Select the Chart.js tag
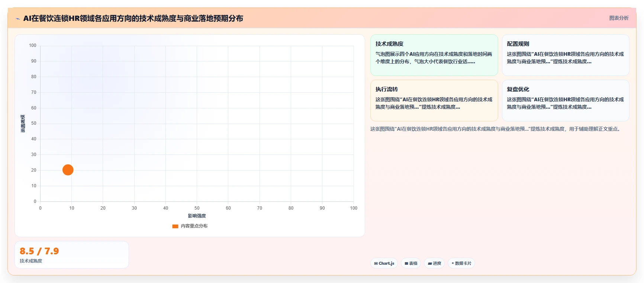Image resolution: width=644 pixels, height=283 pixels. (384, 263)
